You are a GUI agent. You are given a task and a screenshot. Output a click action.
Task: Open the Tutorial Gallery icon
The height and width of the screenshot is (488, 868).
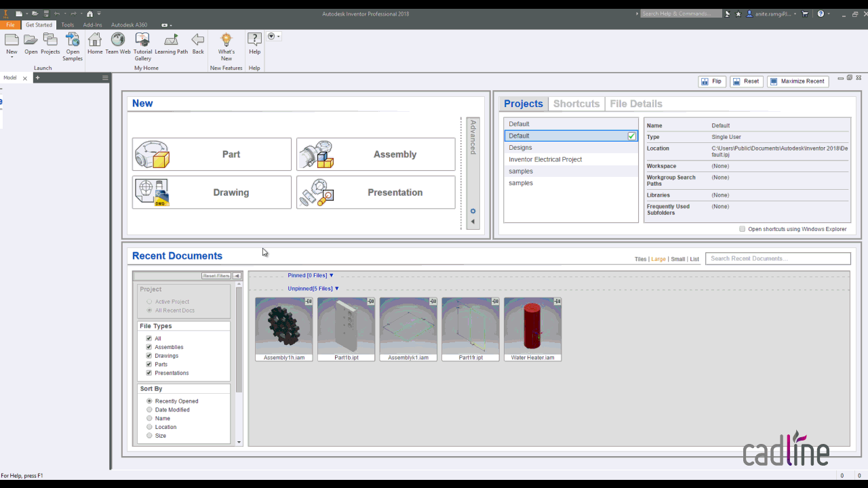(142, 40)
